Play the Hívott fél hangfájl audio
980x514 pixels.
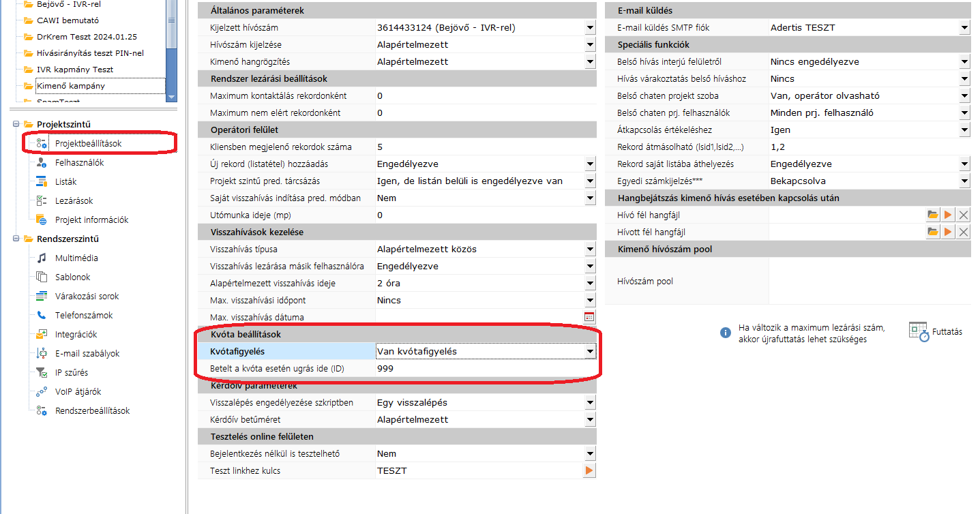coord(948,232)
